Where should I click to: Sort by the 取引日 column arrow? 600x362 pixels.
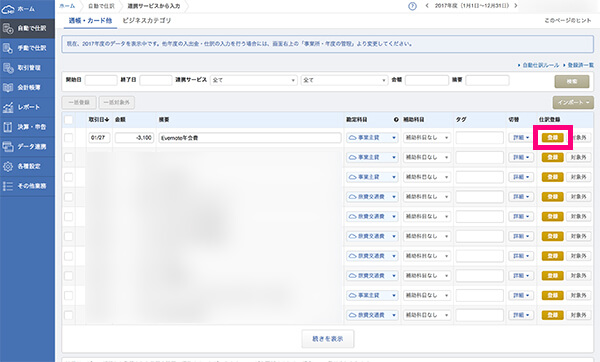point(107,120)
